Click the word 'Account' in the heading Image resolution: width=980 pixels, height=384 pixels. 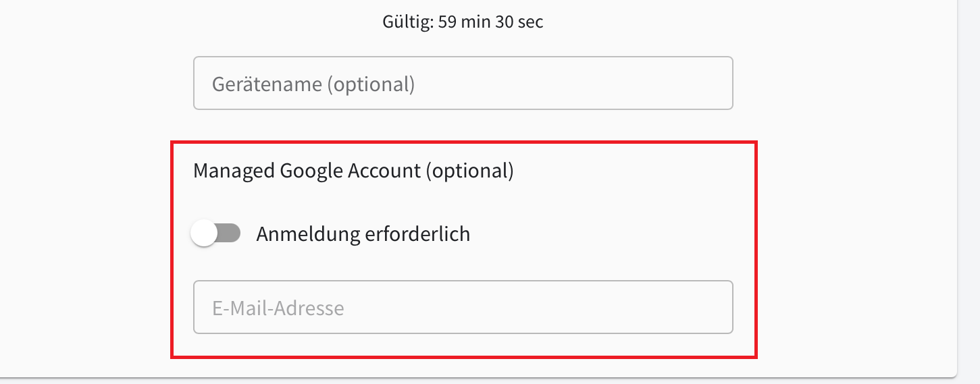point(384,171)
